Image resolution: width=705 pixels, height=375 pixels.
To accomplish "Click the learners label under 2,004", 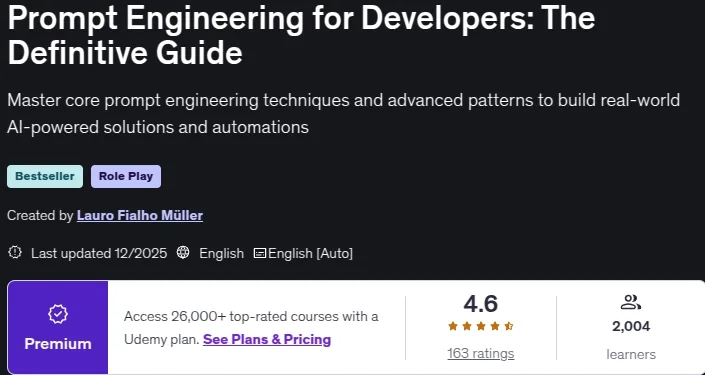I will tap(631, 354).
